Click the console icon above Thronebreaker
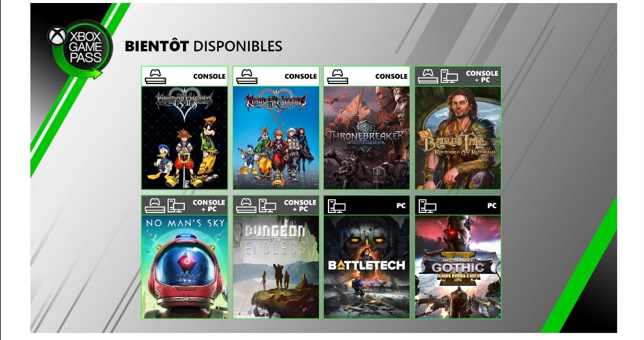Screen dimensions: 644x340 point(338,76)
